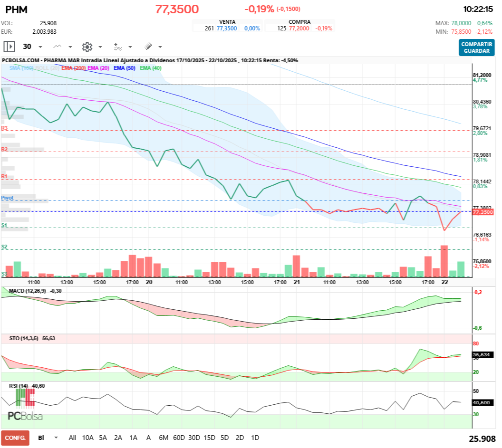Screen dimensions: 502x448
Task: Click the COMPRA price 77,2000
Action: [x=299, y=29]
